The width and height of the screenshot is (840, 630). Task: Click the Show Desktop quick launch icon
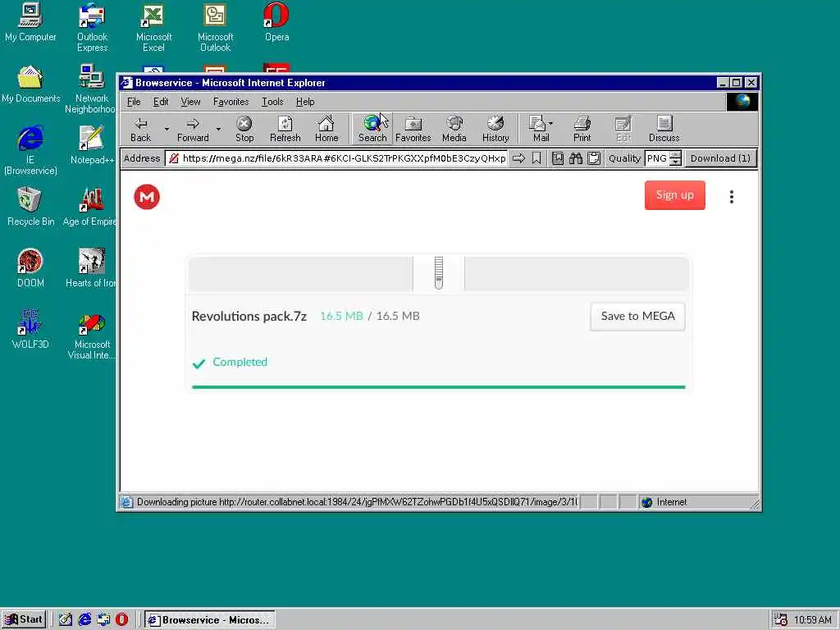pos(66,619)
